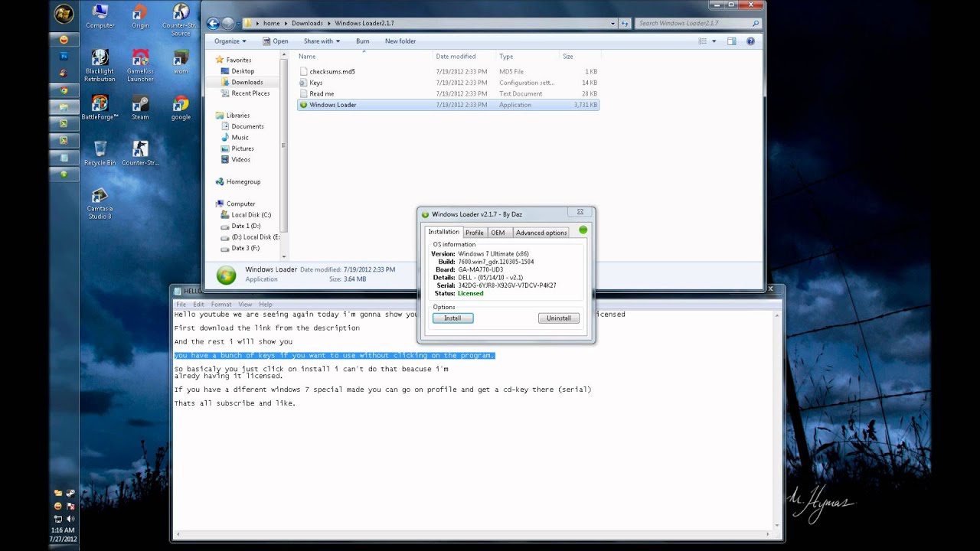Expand address bar history dropdown arrow

tap(612, 24)
